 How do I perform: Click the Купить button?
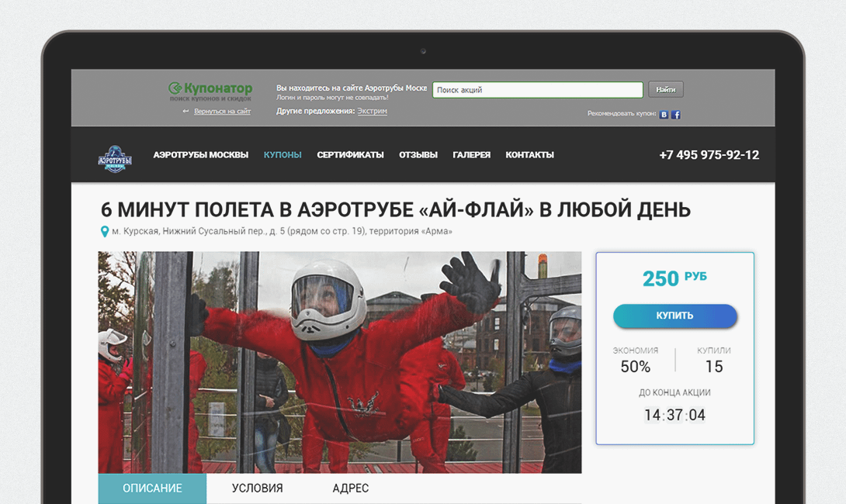click(675, 316)
